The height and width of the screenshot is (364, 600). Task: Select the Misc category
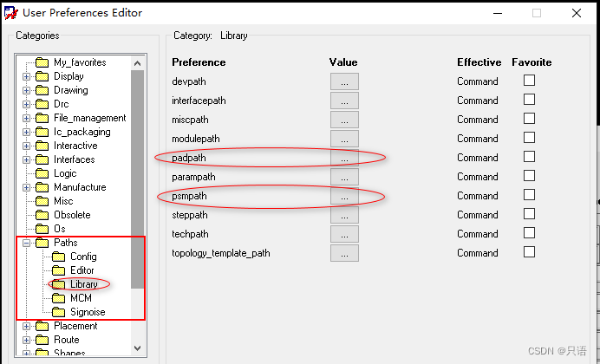(x=63, y=201)
